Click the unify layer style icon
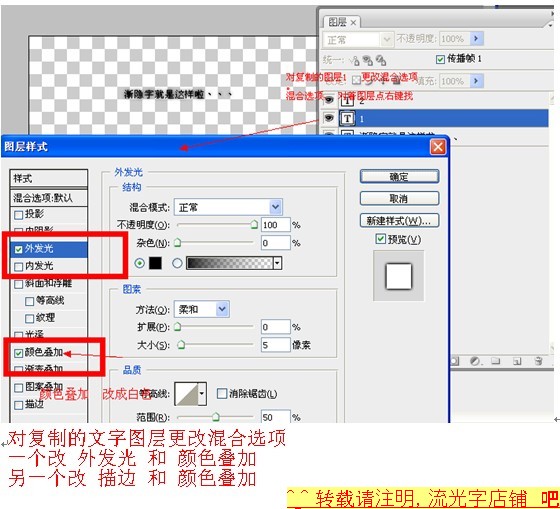The image size is (560, 509). 381,60
